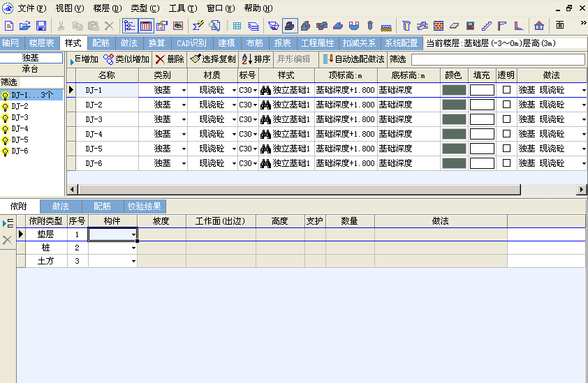588x383 pixels.
Task: Toggle the tree view toolbar icon
Action: pos(129,26)
